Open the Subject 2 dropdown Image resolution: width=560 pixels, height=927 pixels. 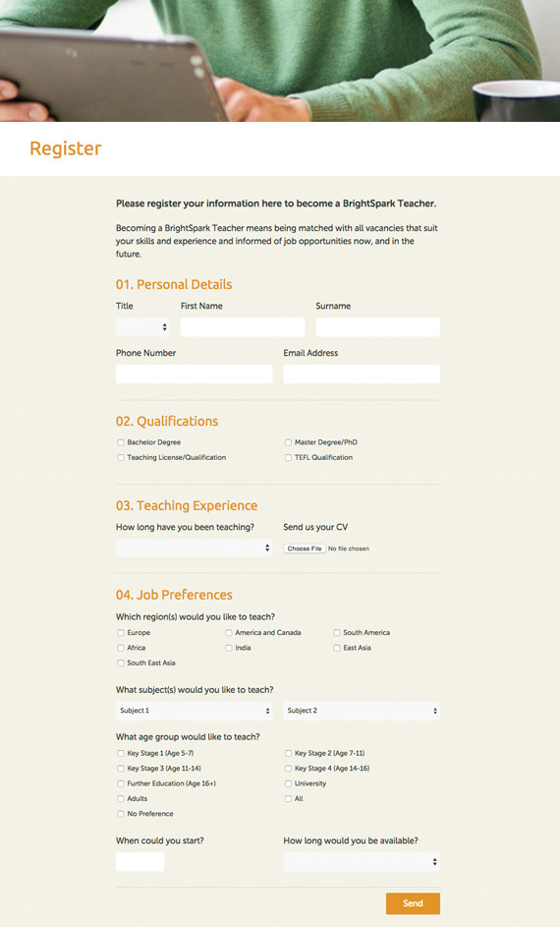(x=362, y=711)
